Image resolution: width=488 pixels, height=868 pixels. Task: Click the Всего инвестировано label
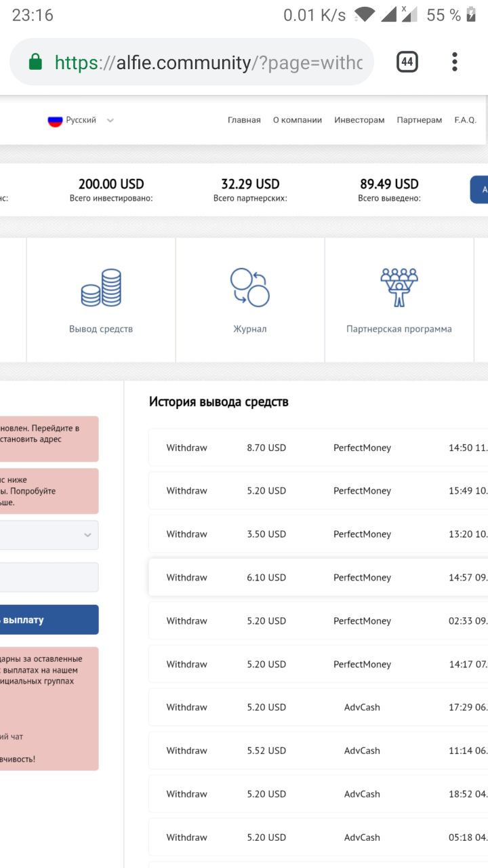111,199
